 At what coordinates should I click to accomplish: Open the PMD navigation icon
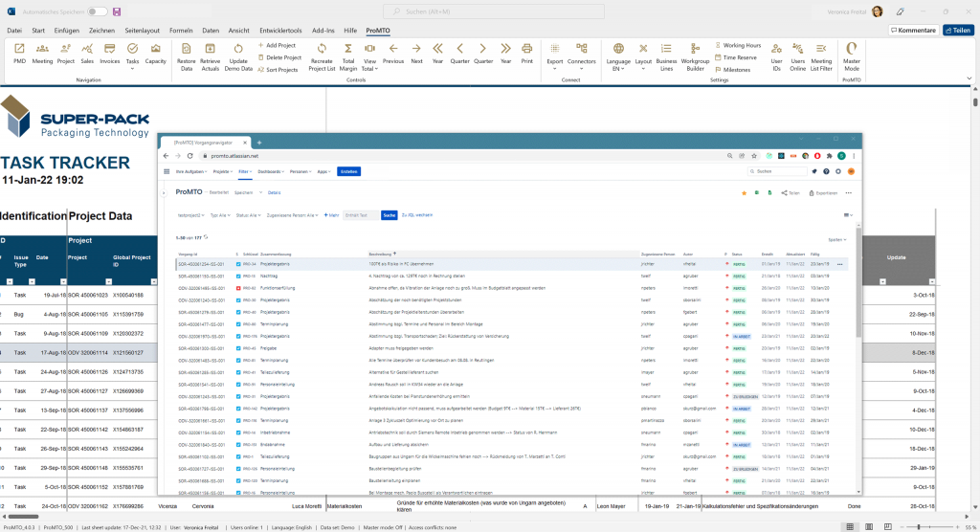point(19,50)
